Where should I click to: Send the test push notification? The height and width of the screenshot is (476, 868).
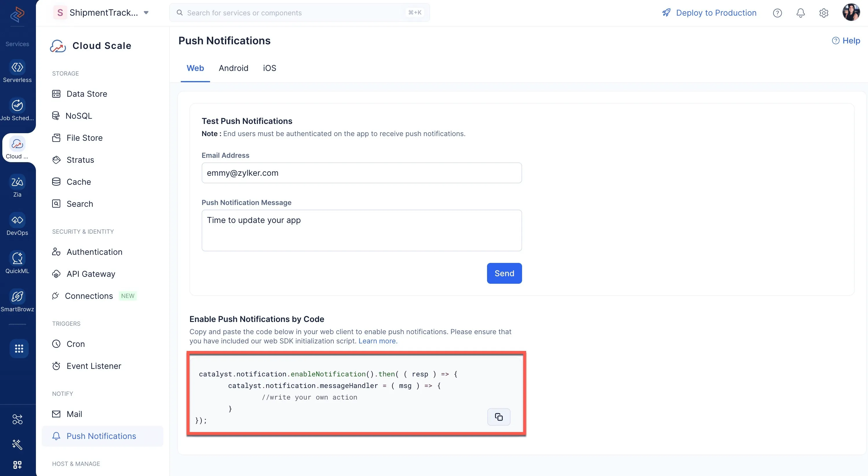tap(504, 273)
